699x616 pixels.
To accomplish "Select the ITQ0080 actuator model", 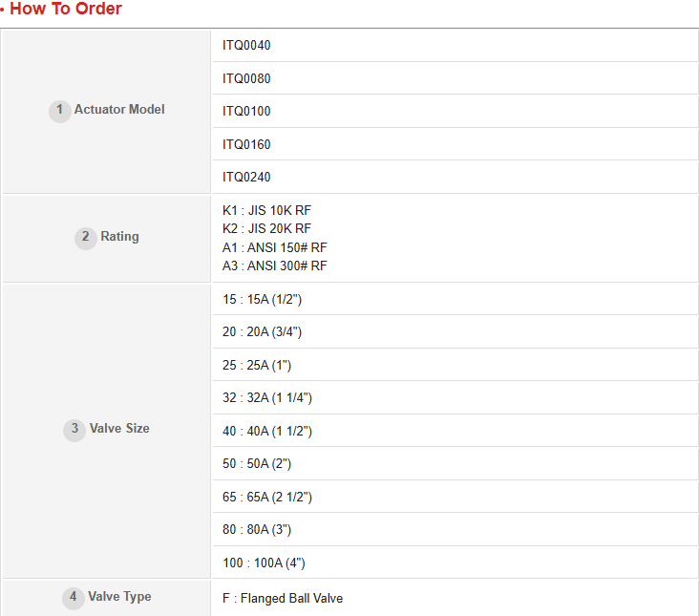I will pos(247,78).
